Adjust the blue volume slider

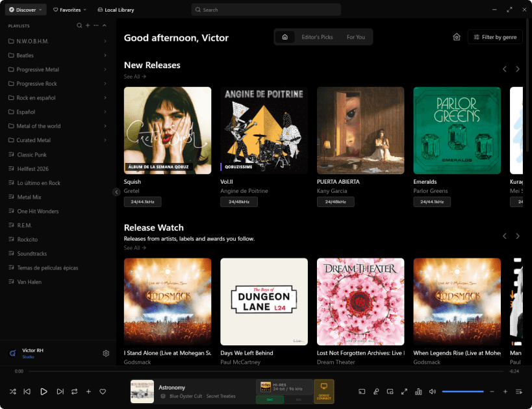[462, 391]
